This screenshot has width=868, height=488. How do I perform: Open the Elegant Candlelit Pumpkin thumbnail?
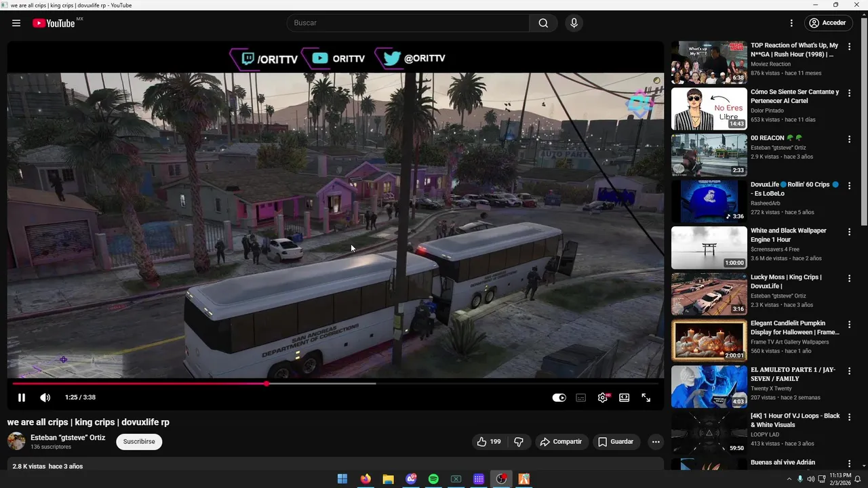point(709,340)
